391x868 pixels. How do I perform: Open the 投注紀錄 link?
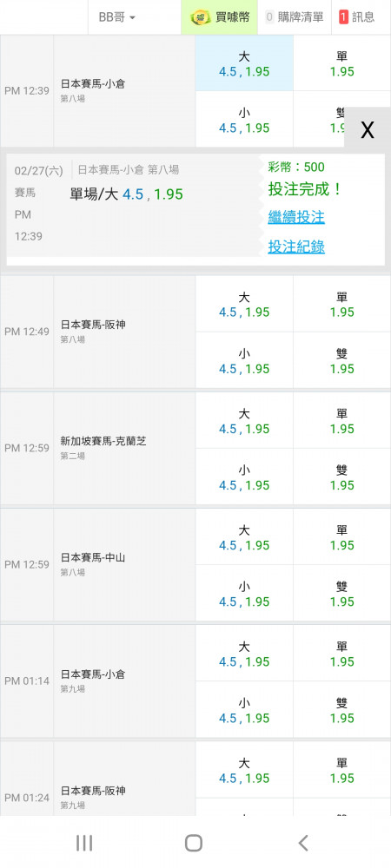point(296,247)
